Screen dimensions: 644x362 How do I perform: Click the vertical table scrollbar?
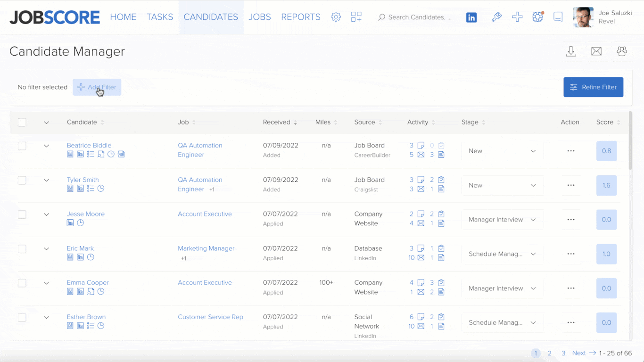(631, 140)
